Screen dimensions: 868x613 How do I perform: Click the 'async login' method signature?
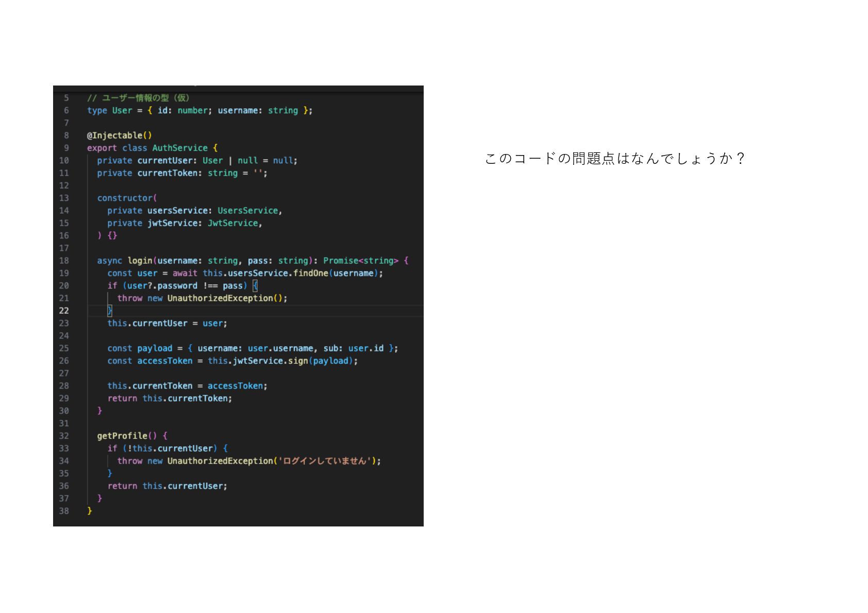253,261
